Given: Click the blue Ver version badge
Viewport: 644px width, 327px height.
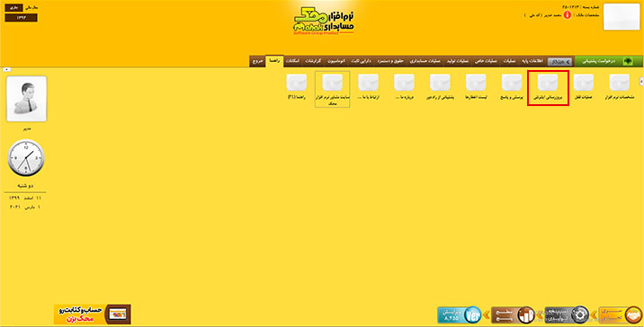Looking at the screenshot, I should point(460,314).
